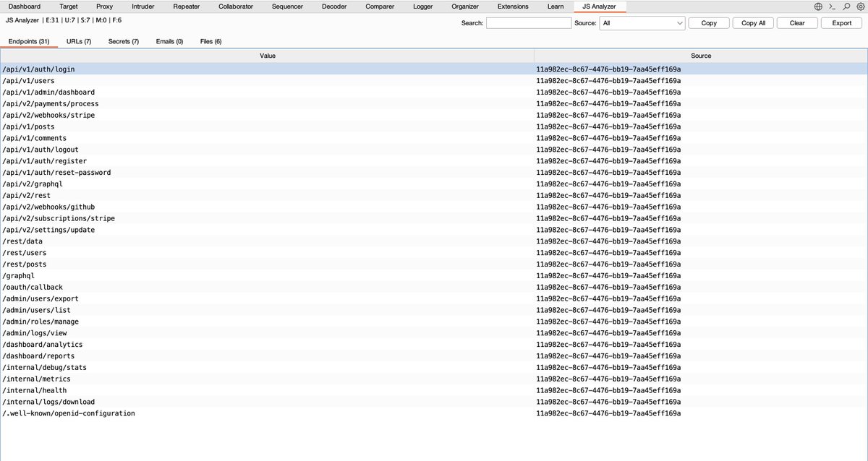Select the /dashboard/reports row

click(434, 356)
